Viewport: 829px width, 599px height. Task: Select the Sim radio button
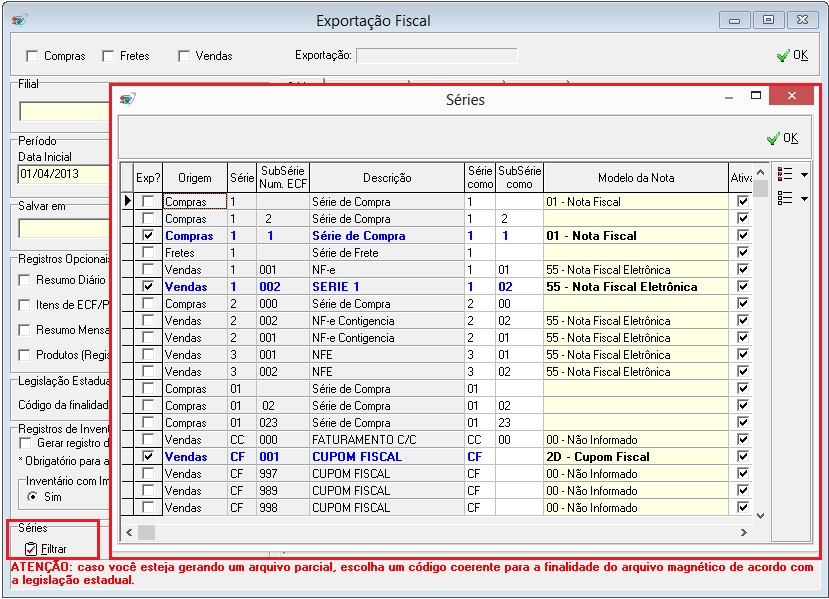tap(33, 497)
